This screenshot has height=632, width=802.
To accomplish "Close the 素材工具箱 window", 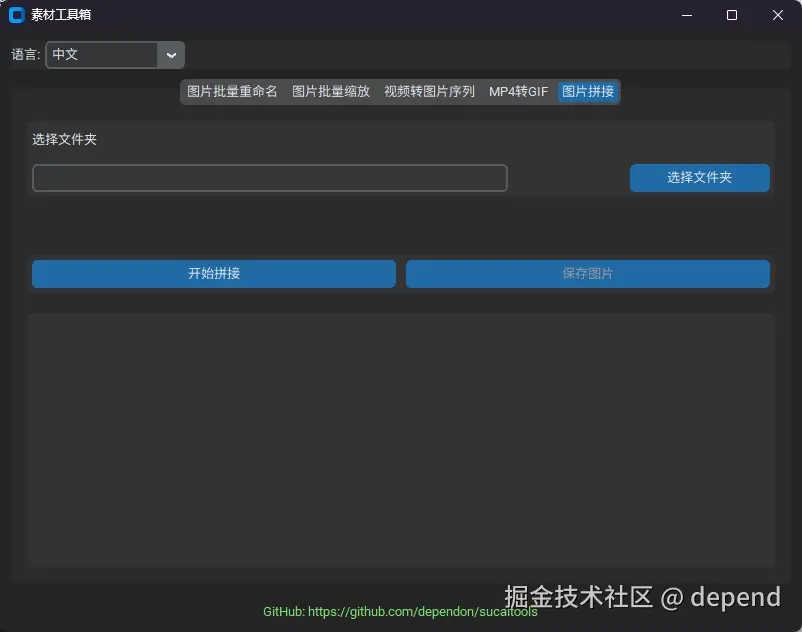I will click(777, 15).
